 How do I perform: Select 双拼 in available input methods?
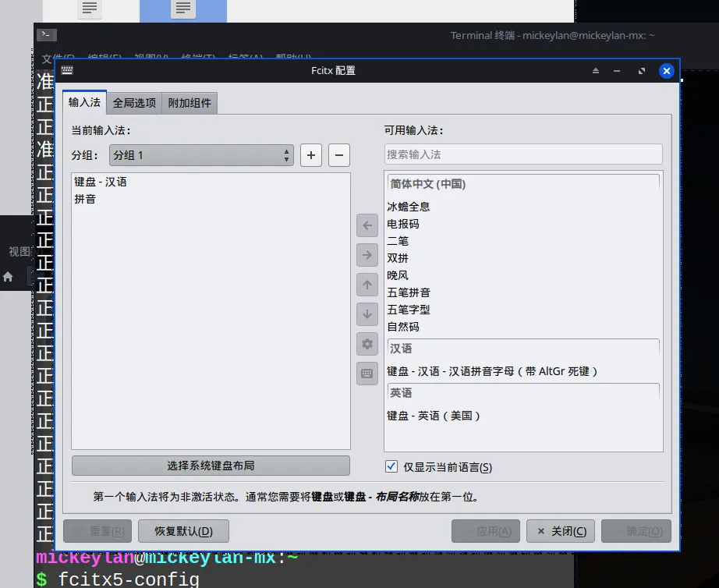(x=523, y=258)
